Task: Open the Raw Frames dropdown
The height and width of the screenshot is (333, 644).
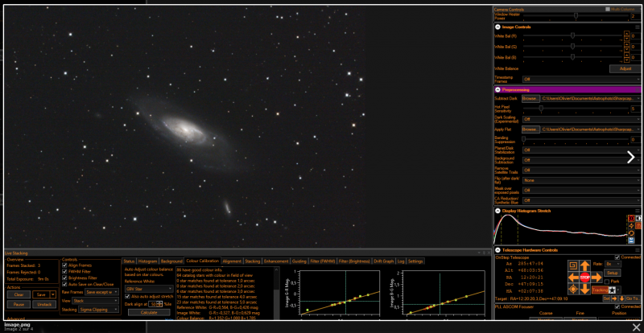Action: (x=102, y=292)
